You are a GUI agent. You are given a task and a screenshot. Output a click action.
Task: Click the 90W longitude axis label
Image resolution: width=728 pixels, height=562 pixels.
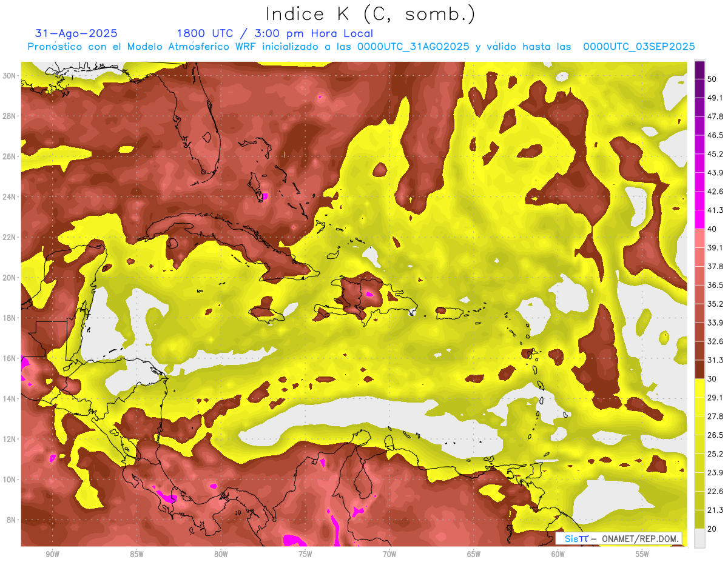(52, 554)
